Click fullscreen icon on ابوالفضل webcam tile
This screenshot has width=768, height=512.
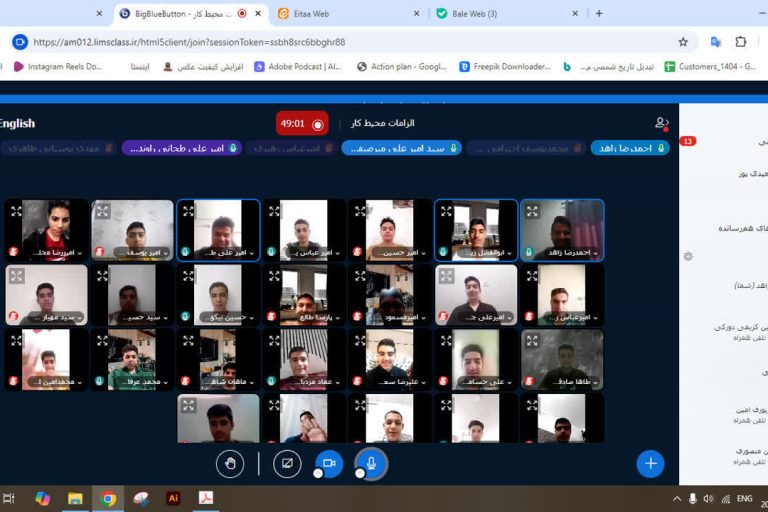[x=446, y=212]
